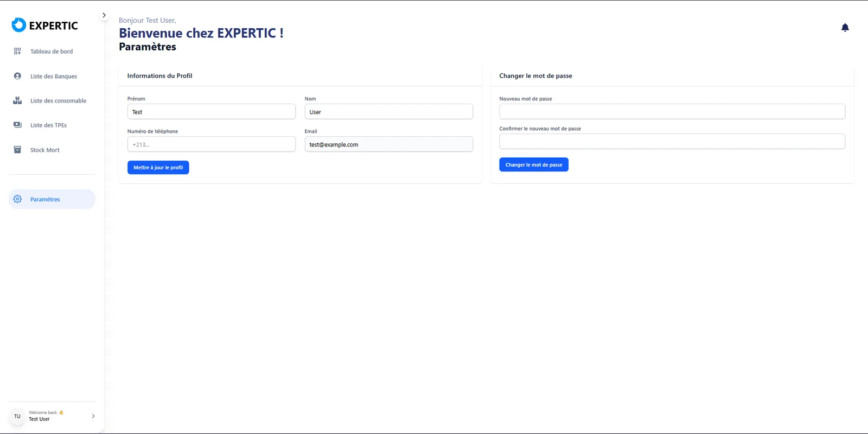Image resolution: width=868 pixels, height=434 pixels.
Task: Click the Numéro de téléphone field
Action: [212, 144]
